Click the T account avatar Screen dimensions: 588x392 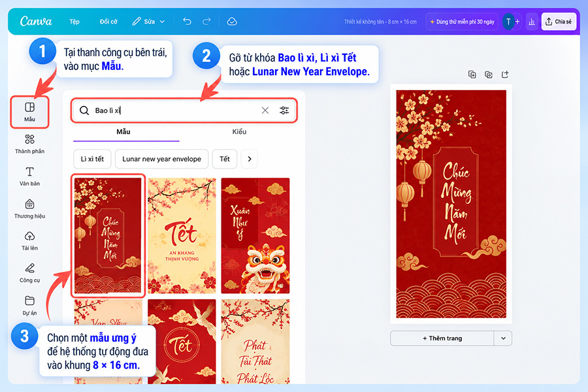pos(508,22)
